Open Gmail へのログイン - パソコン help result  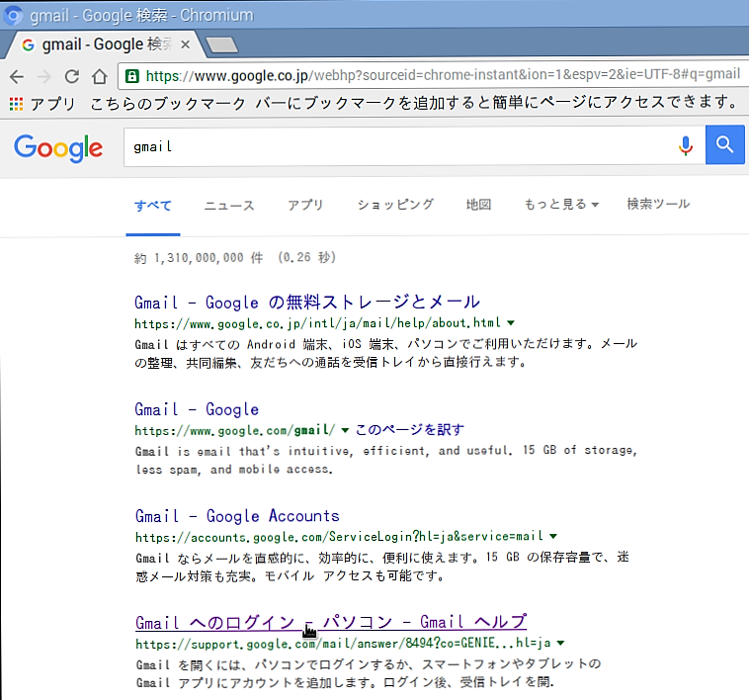pos(331,622)
